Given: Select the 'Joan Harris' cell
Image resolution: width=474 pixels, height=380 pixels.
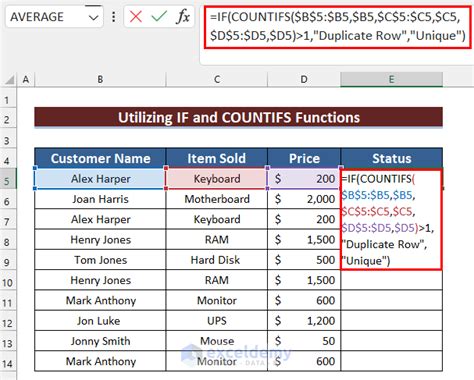Looking at the screenshot, I should tap(100, 199).
